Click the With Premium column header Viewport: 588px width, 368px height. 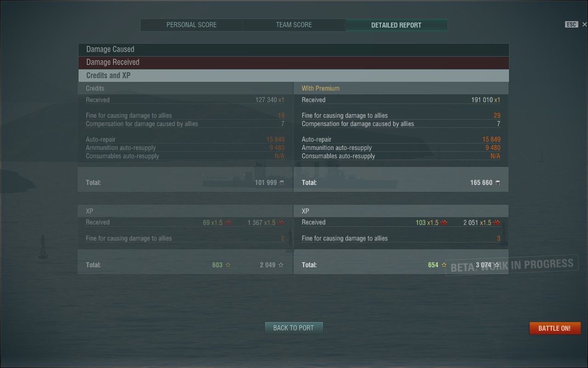pos(321,88)
